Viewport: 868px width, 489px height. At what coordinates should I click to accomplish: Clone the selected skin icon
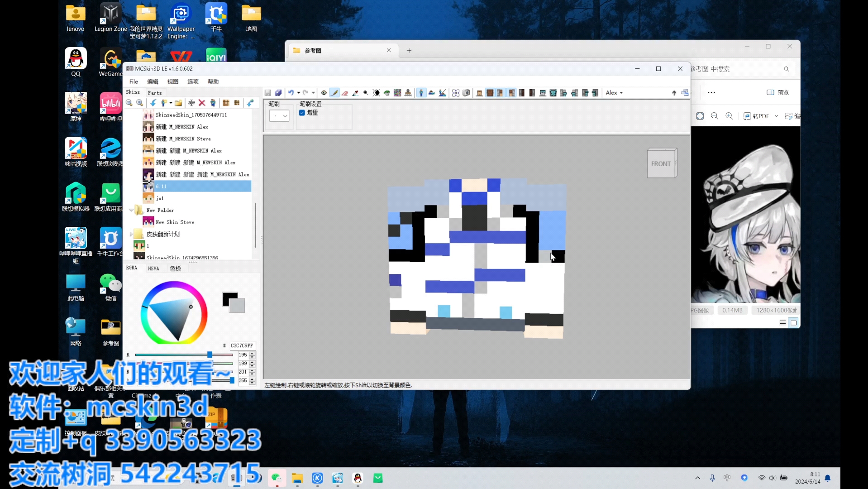pyautogui.click(x=213, y=103)
